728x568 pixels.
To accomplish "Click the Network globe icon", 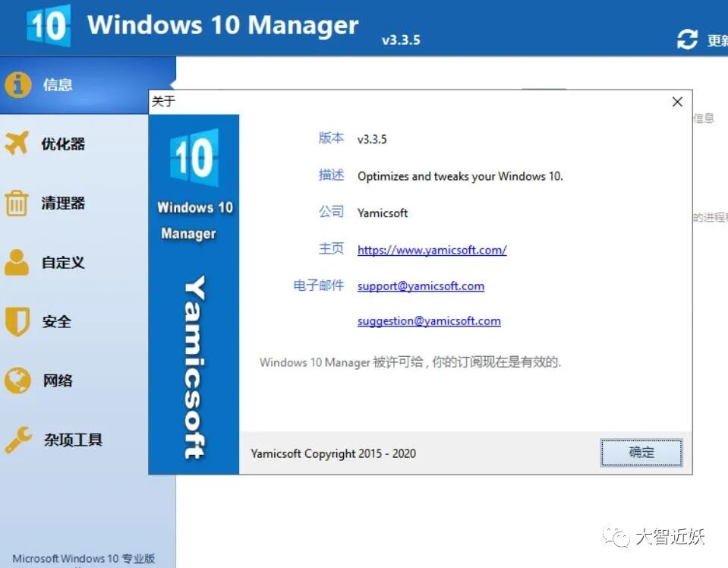I will [x=17, y=380].
